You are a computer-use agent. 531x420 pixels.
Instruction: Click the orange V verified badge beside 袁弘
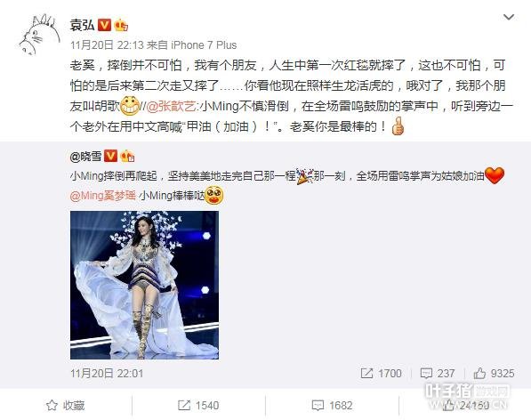pyautogui.click(x=105, y=25)
